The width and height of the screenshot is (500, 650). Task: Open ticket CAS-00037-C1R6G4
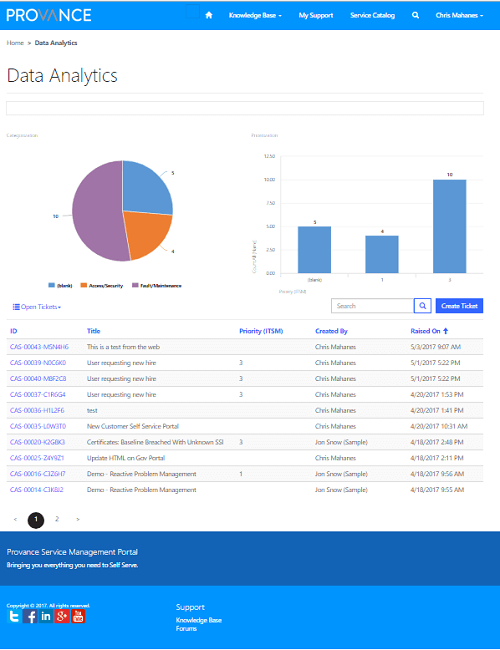(x=38, y=395)
